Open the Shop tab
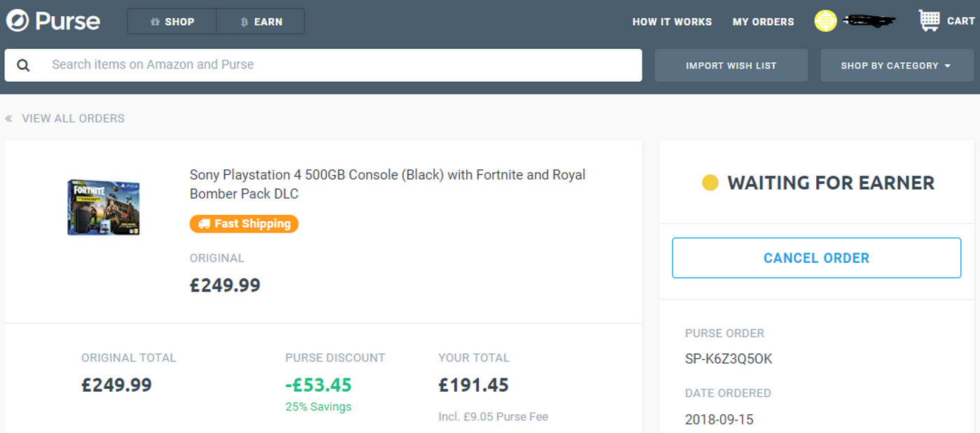The width and height of the screenshot is (980, 433). [x=172, y=22]
